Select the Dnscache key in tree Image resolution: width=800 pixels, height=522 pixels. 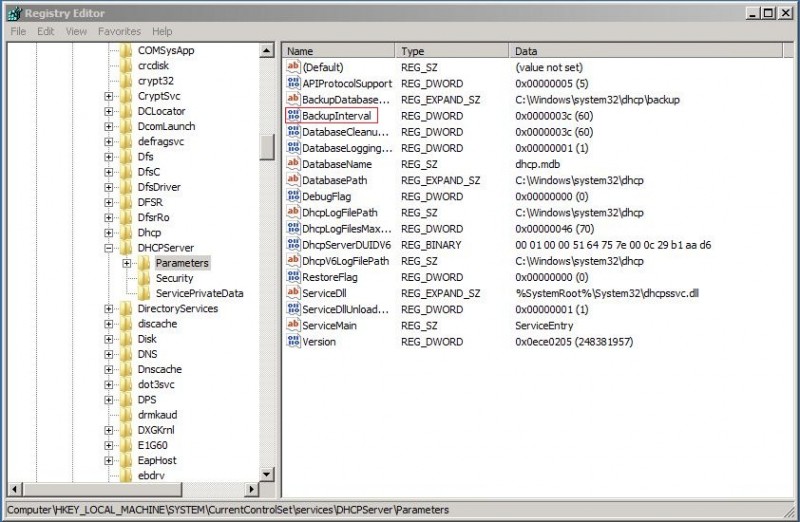click(x=159, y=369)
